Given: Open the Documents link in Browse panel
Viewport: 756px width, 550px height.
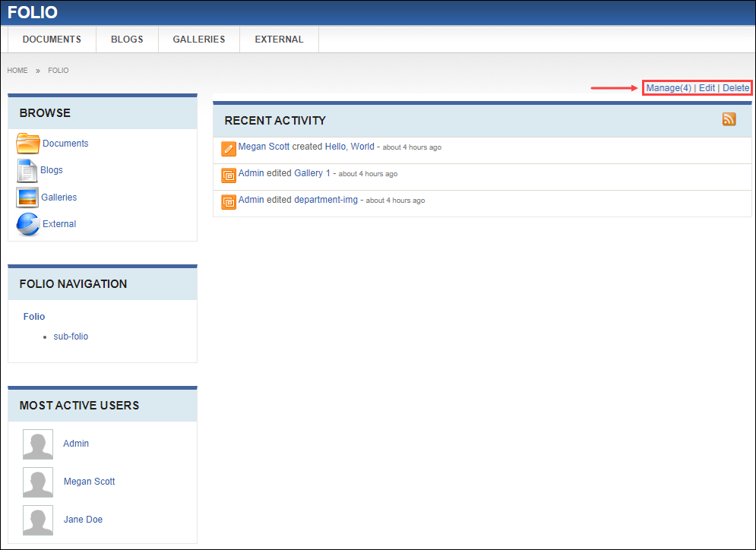Looking at the screenshot, I should (65, 143).
